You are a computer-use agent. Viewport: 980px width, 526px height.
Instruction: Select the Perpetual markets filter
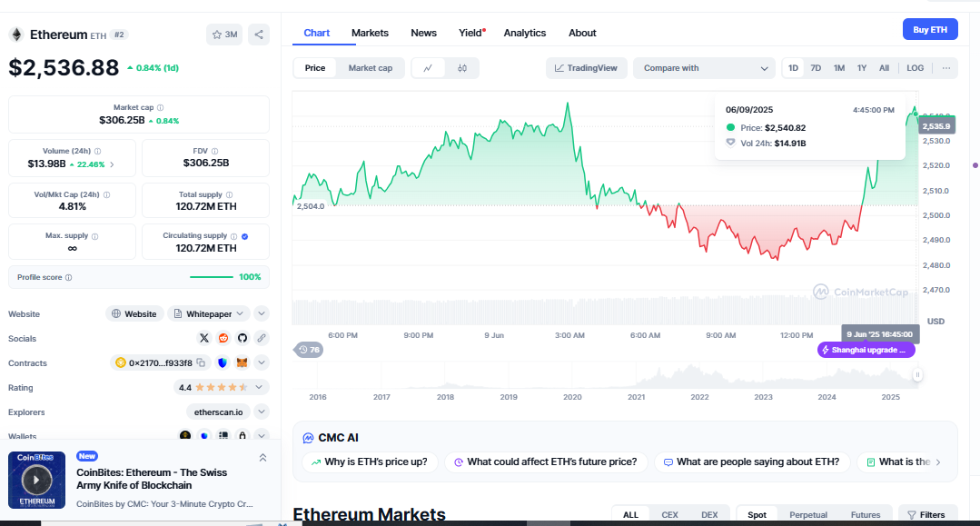pos(808,515)
